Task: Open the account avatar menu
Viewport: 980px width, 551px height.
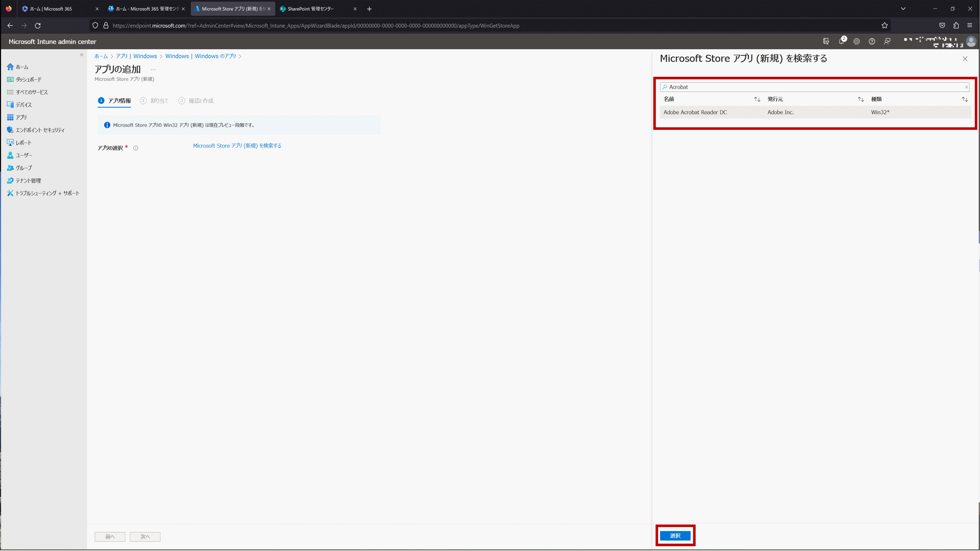Action: point(970,42)
